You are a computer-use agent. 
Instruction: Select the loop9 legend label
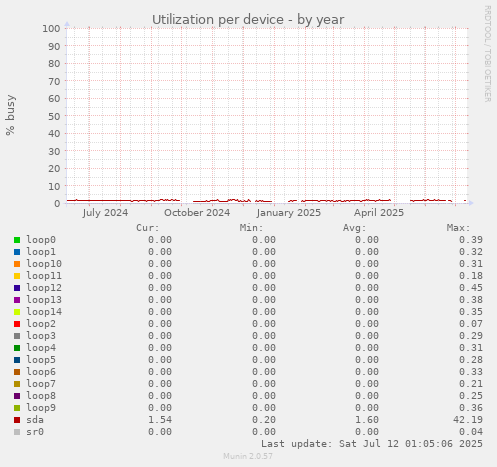(x=41, y=408)
